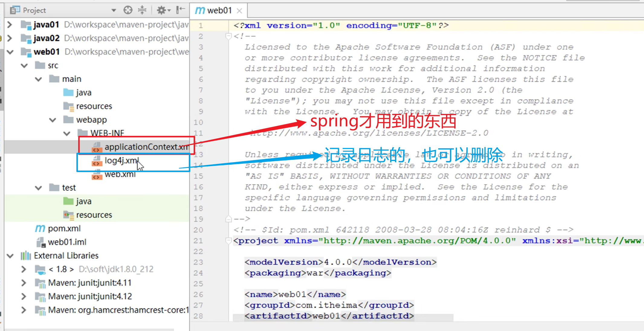Screen dimensions: 644x331
Task: Select the pom.xml Maven file icon
Action: pos(40,229)
